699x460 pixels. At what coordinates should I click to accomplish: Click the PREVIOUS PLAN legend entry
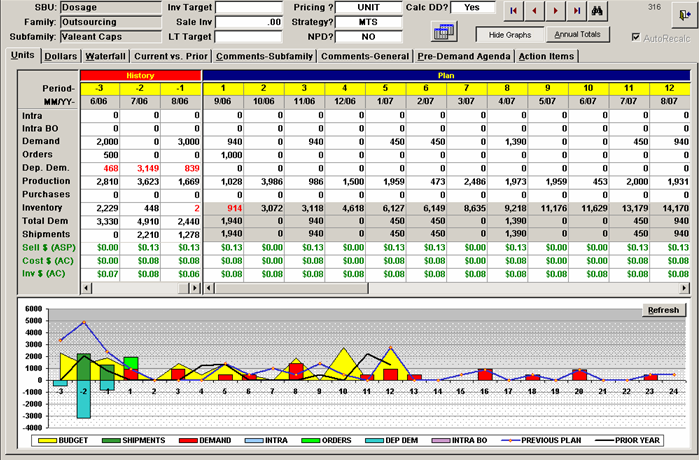[x=541, y=440]
